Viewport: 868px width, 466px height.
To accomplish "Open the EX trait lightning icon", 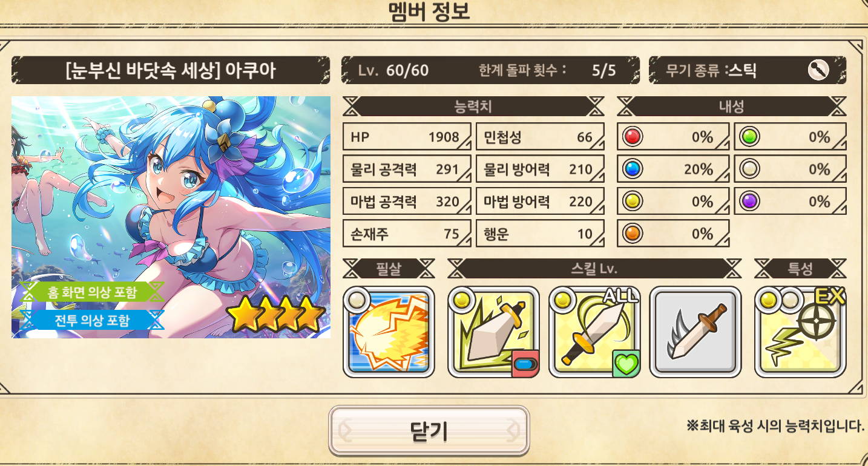I will (x=800, y=332).
